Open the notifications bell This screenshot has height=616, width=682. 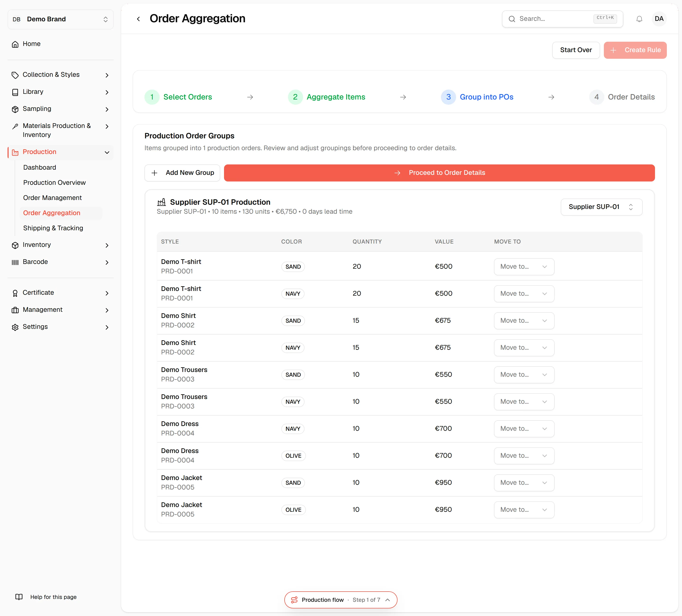639,19
